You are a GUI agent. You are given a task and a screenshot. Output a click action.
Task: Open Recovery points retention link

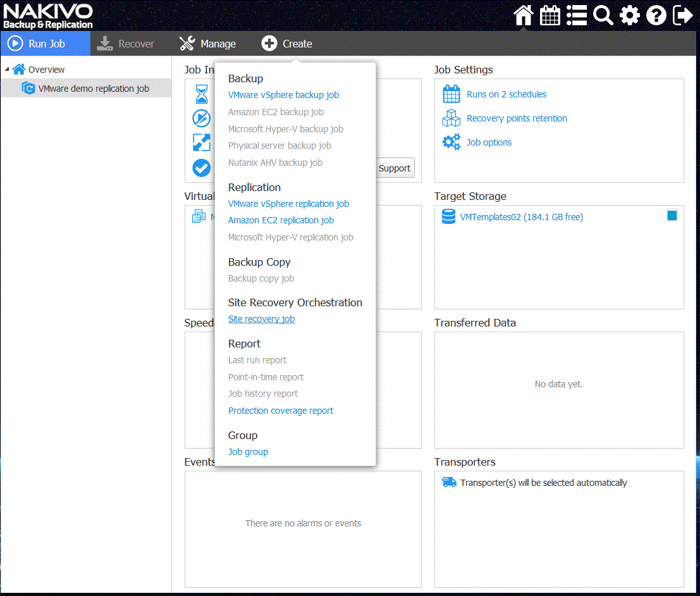[x=517, y=118]
